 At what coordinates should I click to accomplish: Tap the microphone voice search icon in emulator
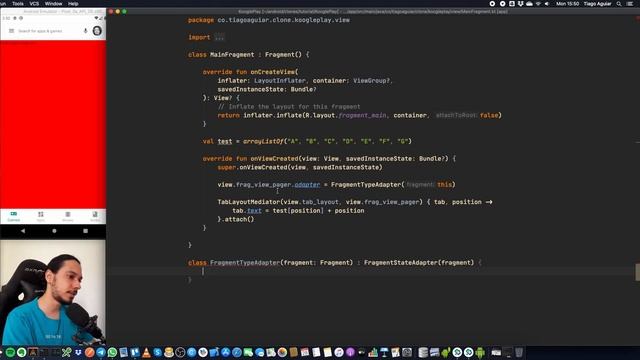tap(85, 31)
